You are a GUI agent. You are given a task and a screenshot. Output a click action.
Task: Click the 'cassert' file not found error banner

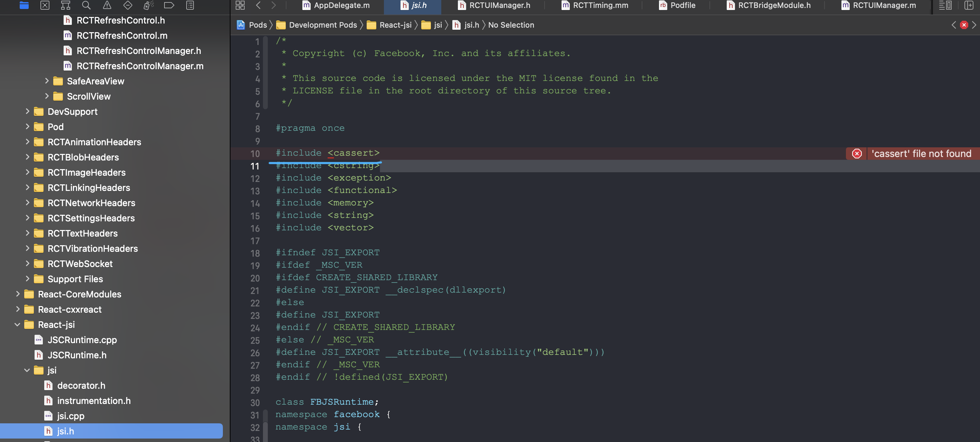click(x=921, y=154)
